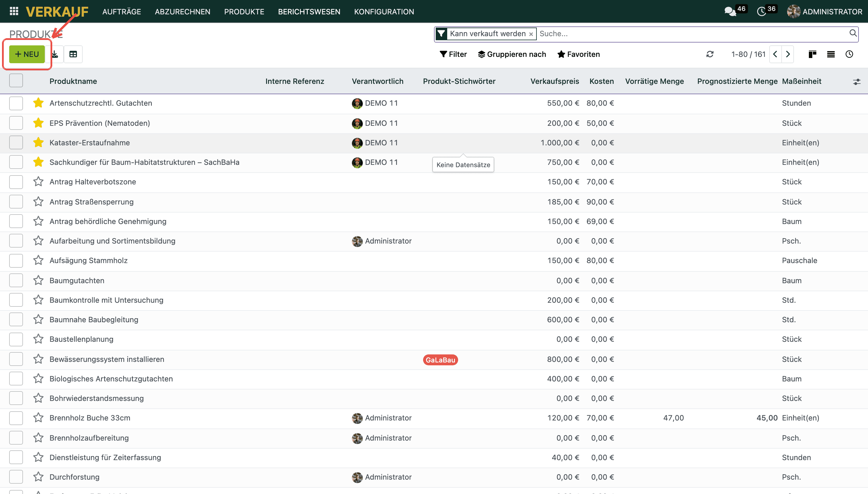Go to next page with right arrow
Screen dimensions: 868x494
pos(788,54)
